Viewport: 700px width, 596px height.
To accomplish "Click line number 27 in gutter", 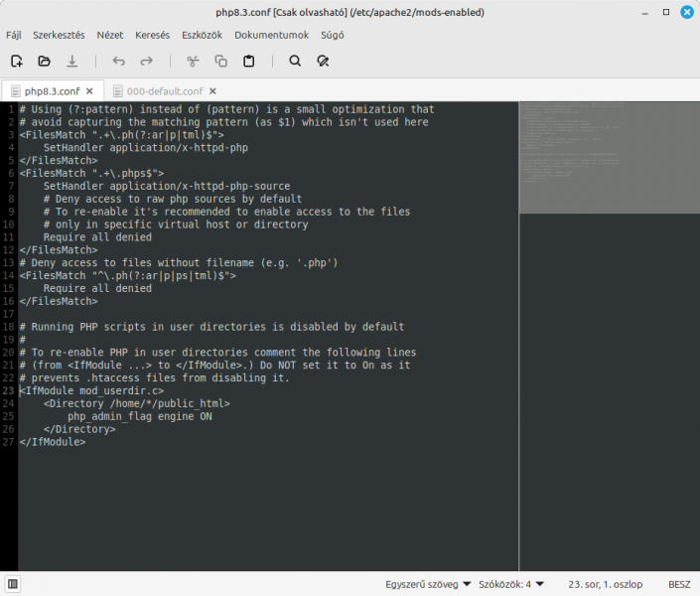I will click(x=9, y=442).
